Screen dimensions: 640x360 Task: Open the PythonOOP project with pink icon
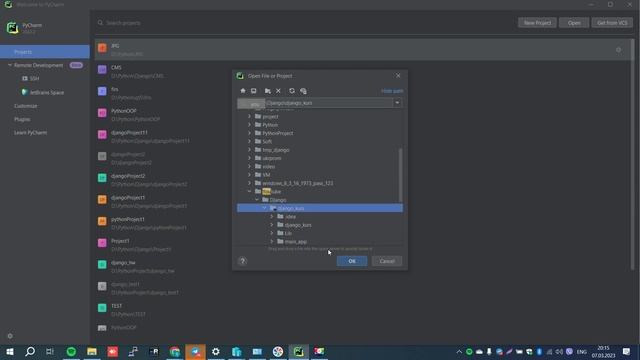pyautogui.click(x=361, y=115)
